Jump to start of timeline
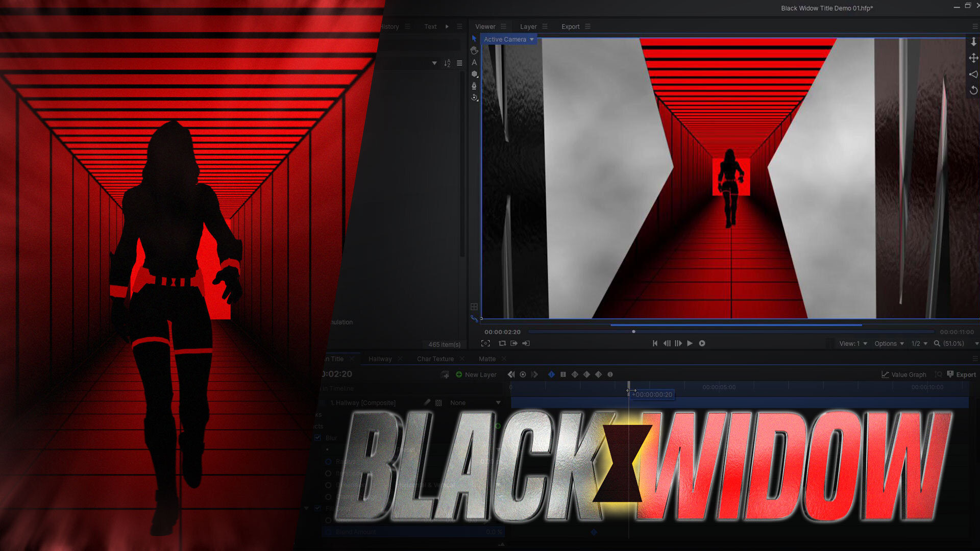The height and width of the screenshot is (551, 980). 655,343
